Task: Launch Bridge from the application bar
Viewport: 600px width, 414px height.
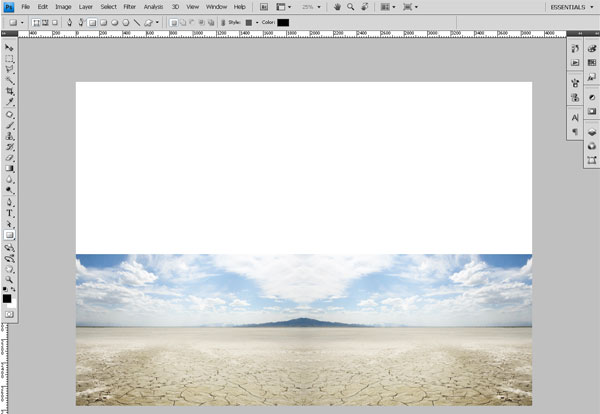Action: click(264, 7)
